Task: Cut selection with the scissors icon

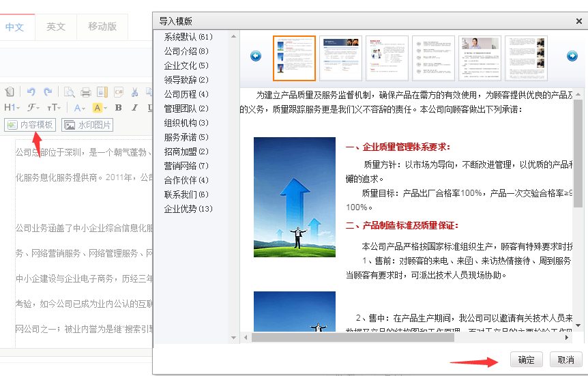Action: 135,92
